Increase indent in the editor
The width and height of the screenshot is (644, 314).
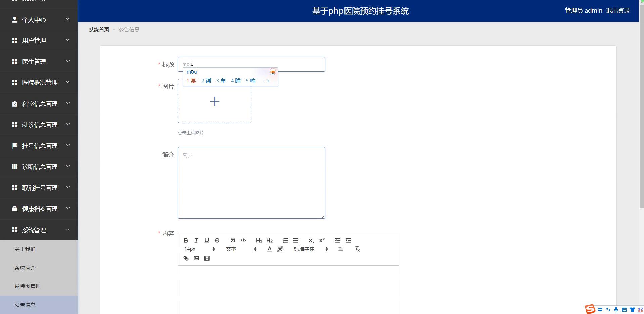(x=348, y=240)
